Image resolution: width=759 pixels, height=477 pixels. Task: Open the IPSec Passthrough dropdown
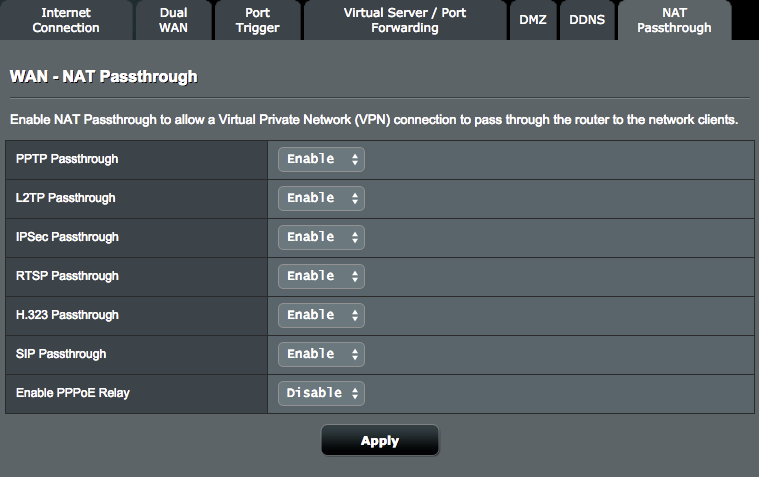pyautogui.click(x=321, y=237)
